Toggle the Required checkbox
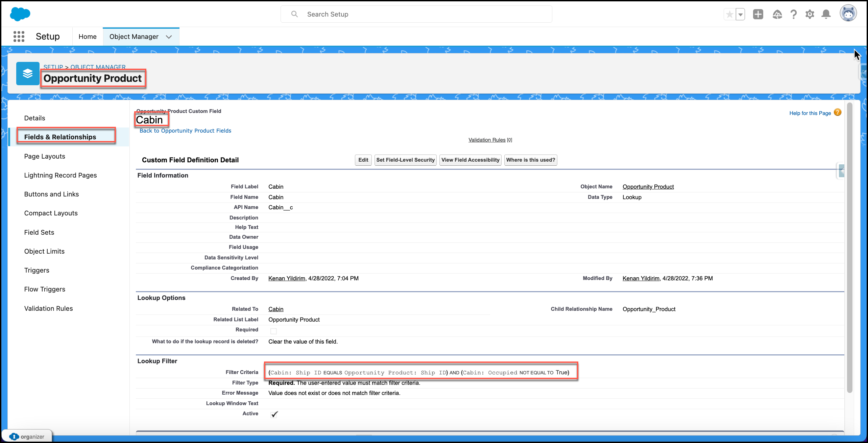 click(x=273, y=331)
